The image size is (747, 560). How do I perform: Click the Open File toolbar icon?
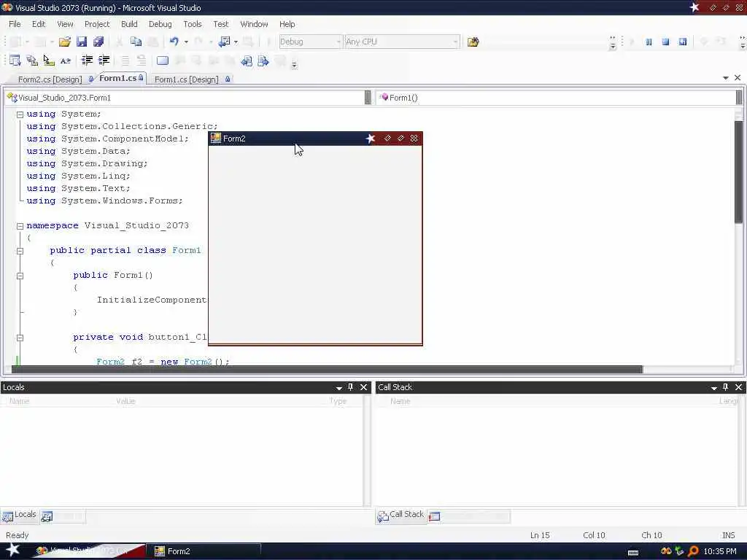pyautogui.click(x=65, y=42)
